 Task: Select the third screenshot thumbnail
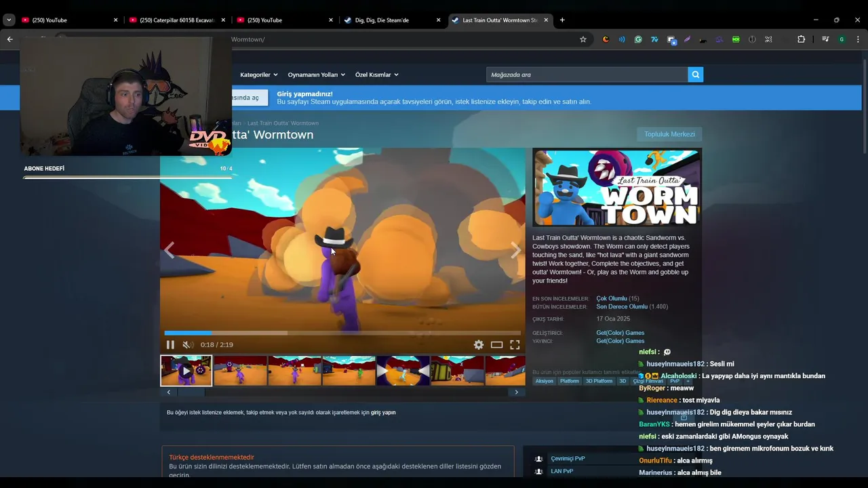point(294,371)
